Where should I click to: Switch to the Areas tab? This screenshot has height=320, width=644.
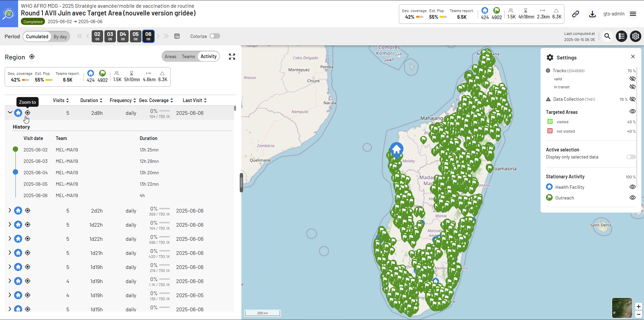170,57
